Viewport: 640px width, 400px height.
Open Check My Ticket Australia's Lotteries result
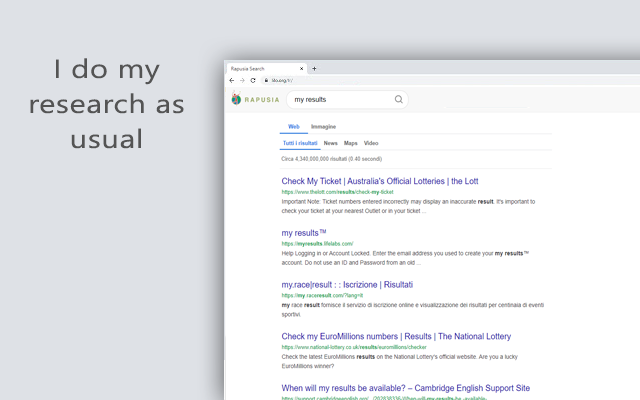(x=380, y=181)
